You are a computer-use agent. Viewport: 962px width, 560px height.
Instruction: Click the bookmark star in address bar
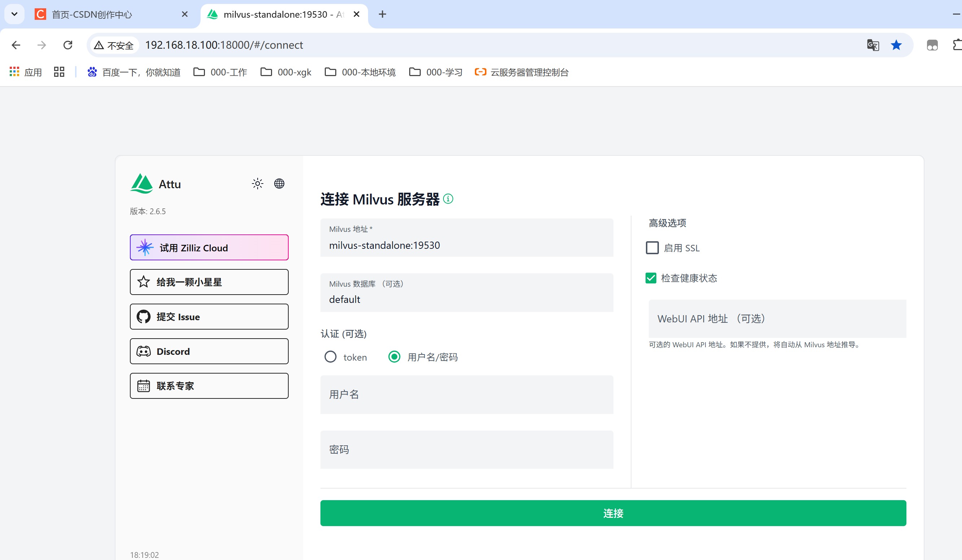coord(896,45)
